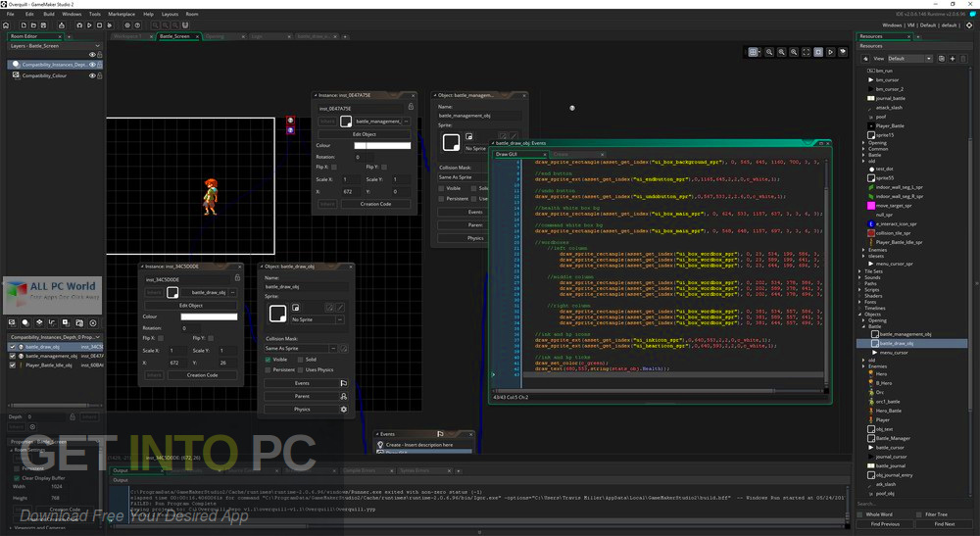Click the Home start page icon
The height and width of the screenshot is (536, 980).
[x=6, y=25]
